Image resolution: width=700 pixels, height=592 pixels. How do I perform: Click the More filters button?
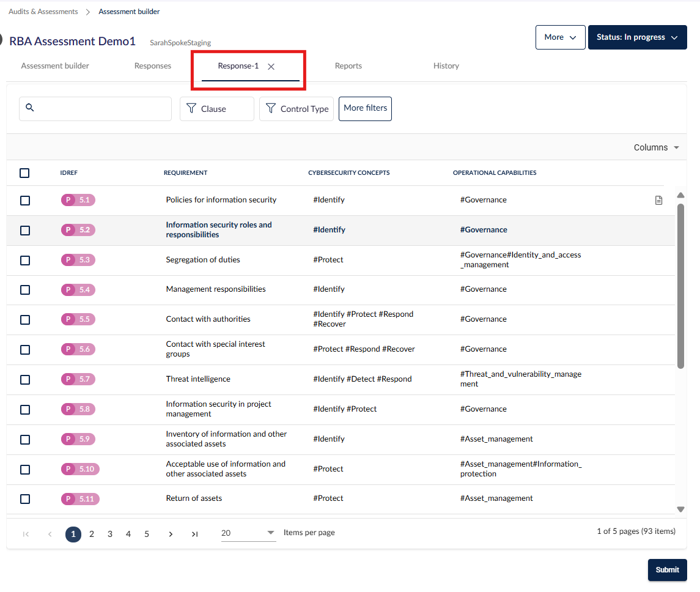(365, 108)
